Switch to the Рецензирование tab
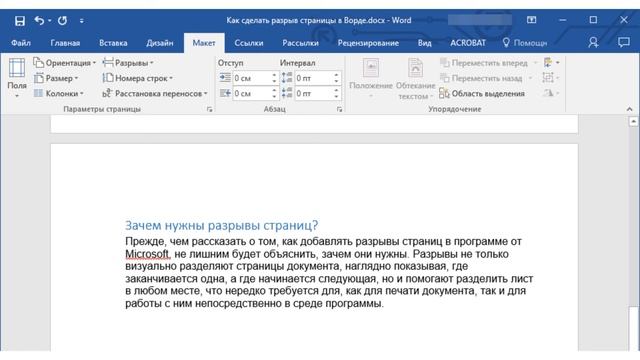Screen dimensions: 640x360 (x=368, y=43)
